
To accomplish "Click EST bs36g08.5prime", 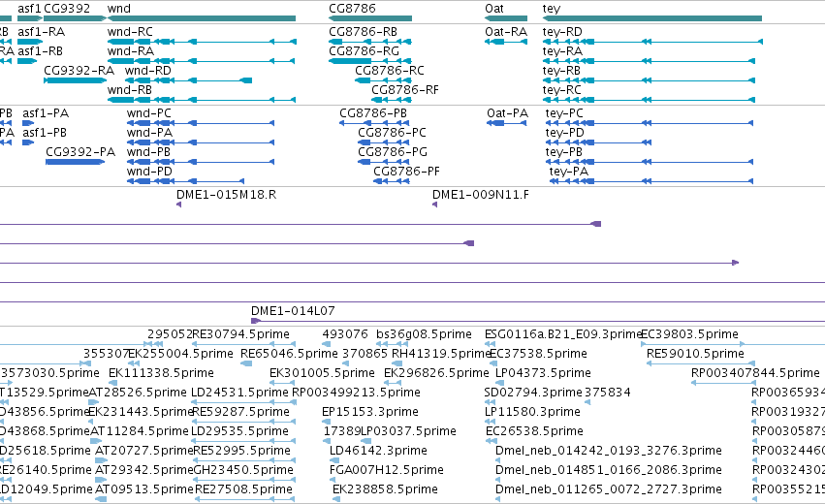I will 424,334.
